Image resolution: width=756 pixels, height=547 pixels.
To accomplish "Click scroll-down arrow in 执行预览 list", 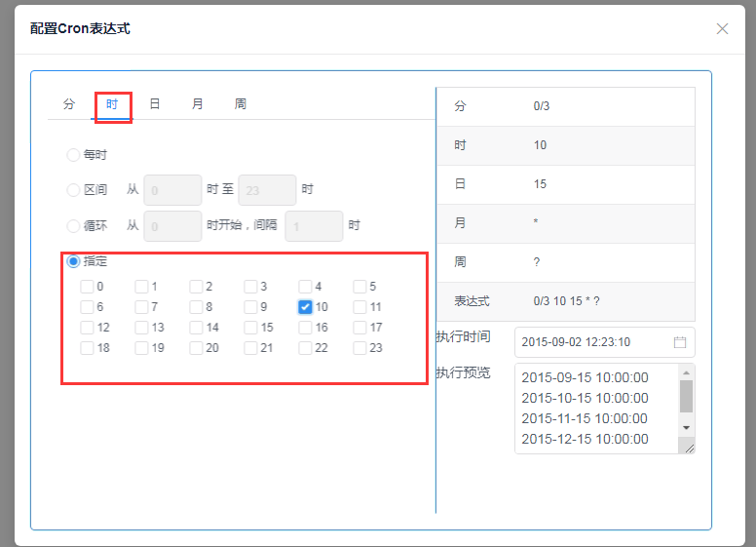I will pyautogui.click(x=686, y=428).
